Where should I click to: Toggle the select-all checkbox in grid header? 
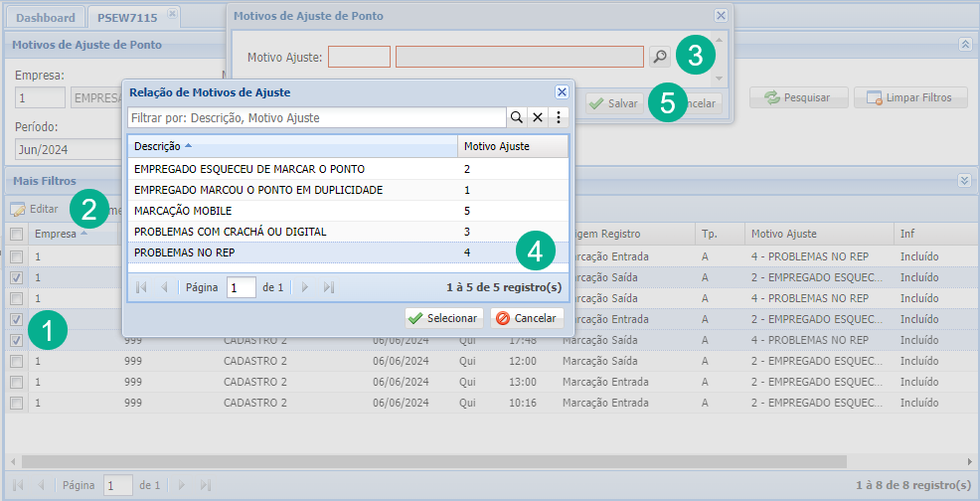point(16,235)
